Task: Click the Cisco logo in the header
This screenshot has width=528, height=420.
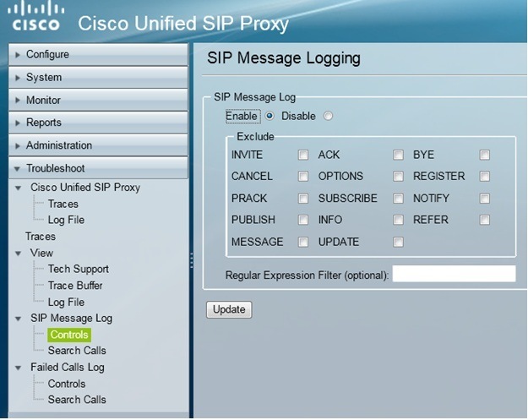Action: coord(35,17)
